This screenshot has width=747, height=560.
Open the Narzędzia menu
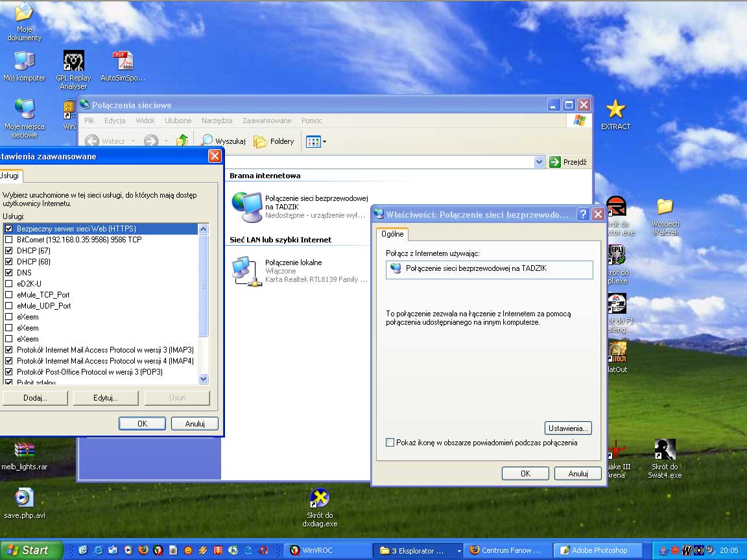217,121
